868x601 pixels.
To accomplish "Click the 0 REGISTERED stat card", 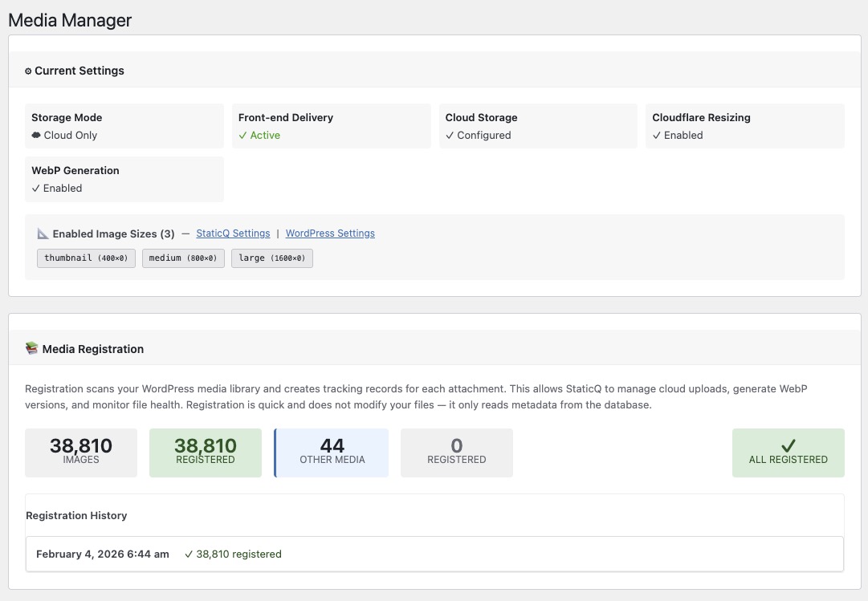I will pos(456,452).
